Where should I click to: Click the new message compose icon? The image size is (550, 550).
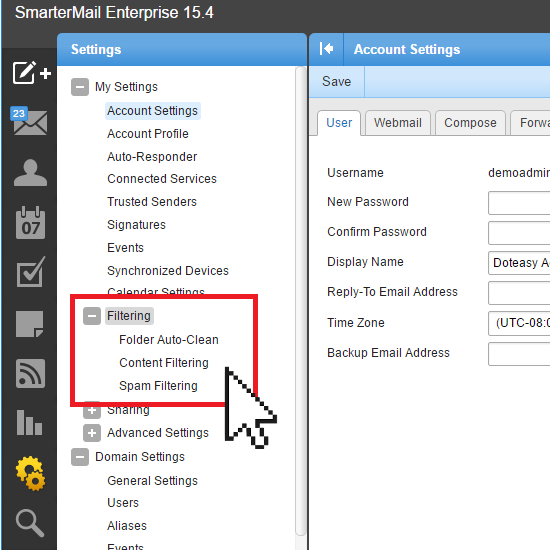[32, 73]
